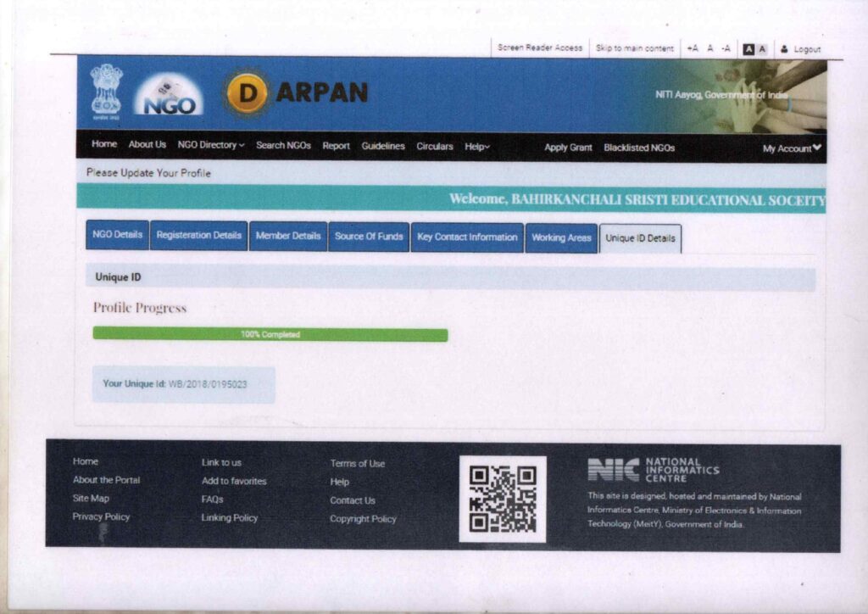Switch to Working Areas tab
The height and width of the screenshot is (614, 868).
(x=561, y=238)
